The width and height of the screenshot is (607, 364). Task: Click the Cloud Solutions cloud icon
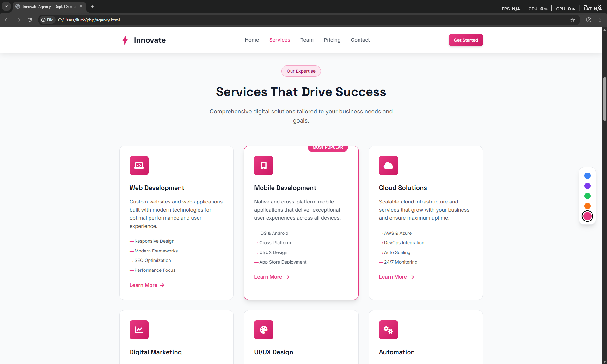pyautogui.click(x=388, y=166)
